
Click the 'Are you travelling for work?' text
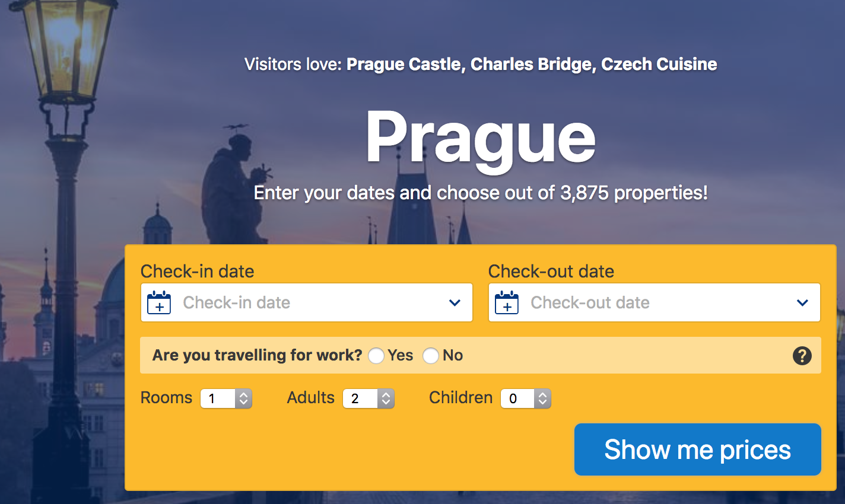tap(257, 355)
